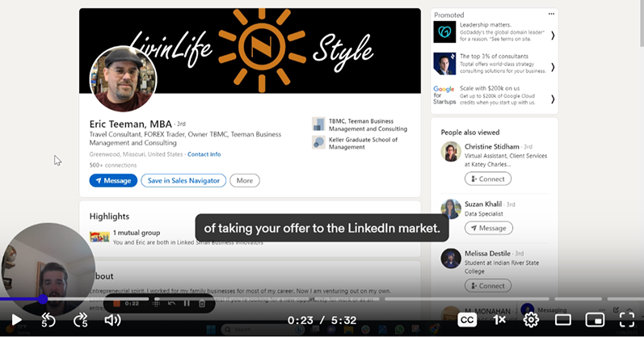
Task: Open the video settings gear
Action: [x=531, y=319]
